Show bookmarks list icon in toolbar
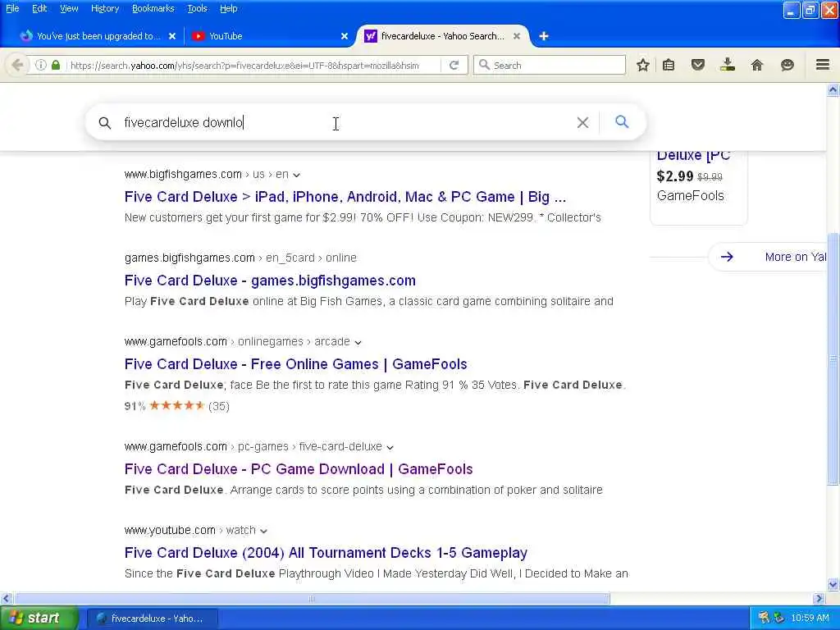 pos(669,66)
